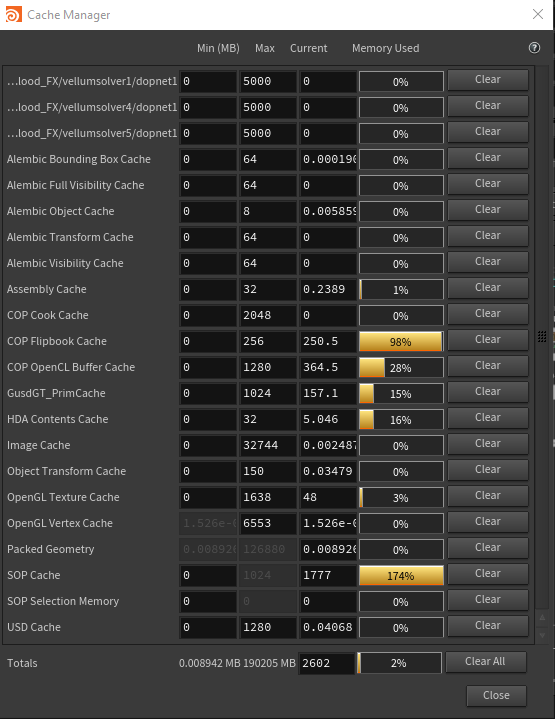Viewport: 555px width, 719px height.
Task: Clear the vellumsolver1/dopnet1 cache
Action: (x=488, y=80)
